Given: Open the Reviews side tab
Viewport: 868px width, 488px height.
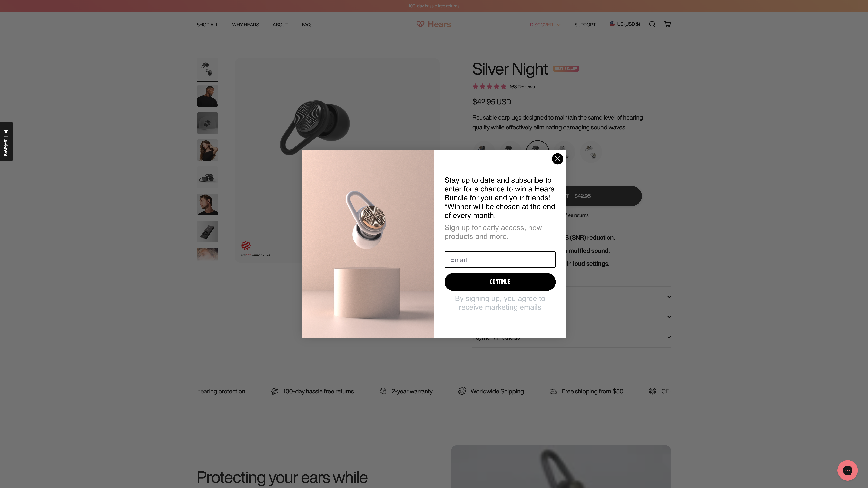Looking at the screenshot, I should coord(6,141).
